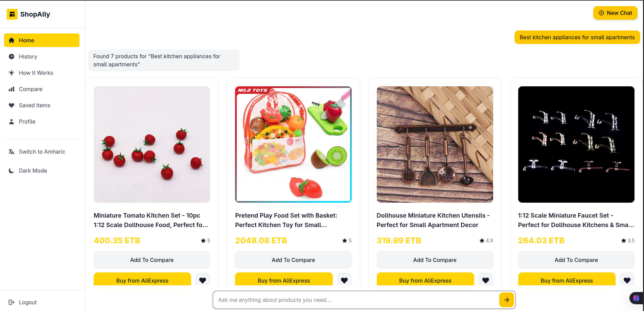Click the ShopAlly logo icon

12,14
